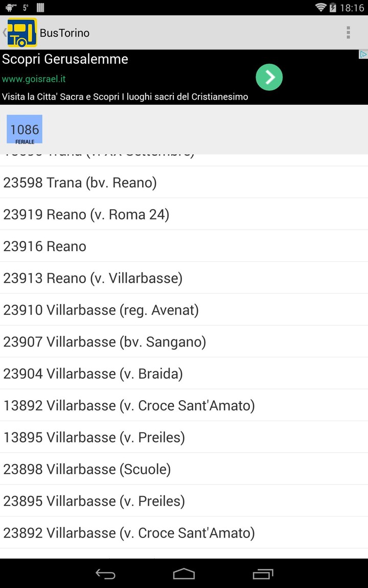Image resolution: width=368 pixels, height=588 pixels.
Task: Tap the Android home navigation icon
Action: (183, 574)
